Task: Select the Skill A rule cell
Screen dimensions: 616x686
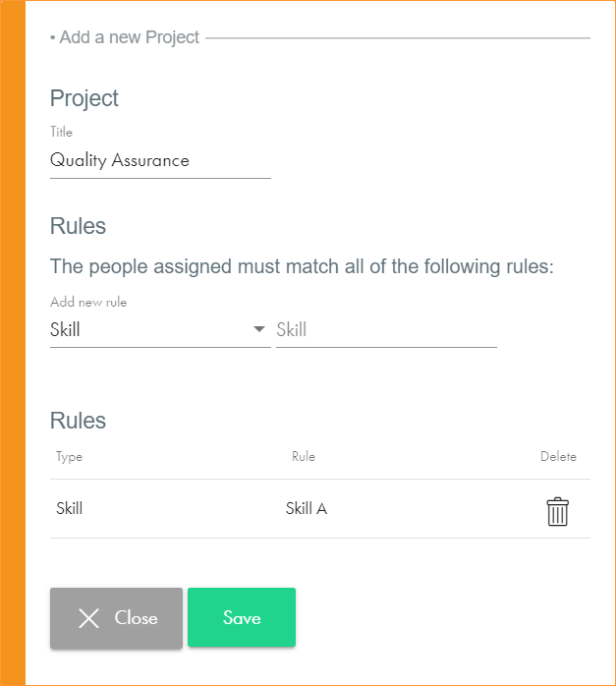Action: pyautogui.click(x=306, y=508)
